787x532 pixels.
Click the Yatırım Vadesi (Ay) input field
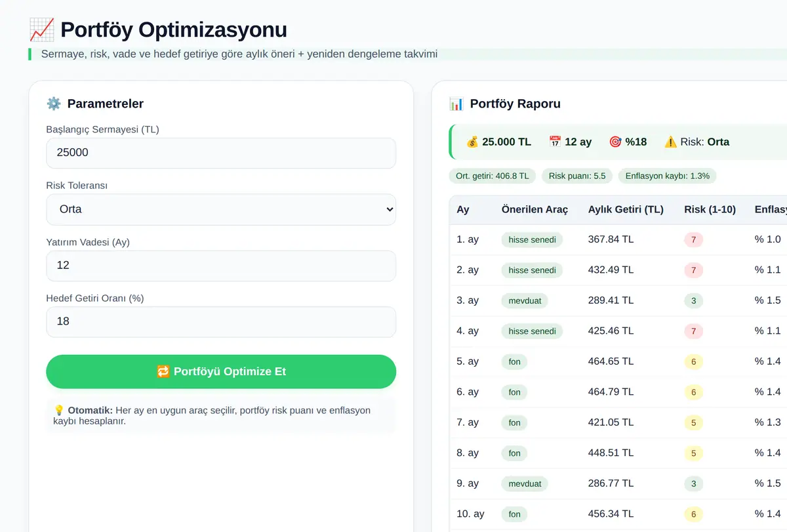coord(221,266)
